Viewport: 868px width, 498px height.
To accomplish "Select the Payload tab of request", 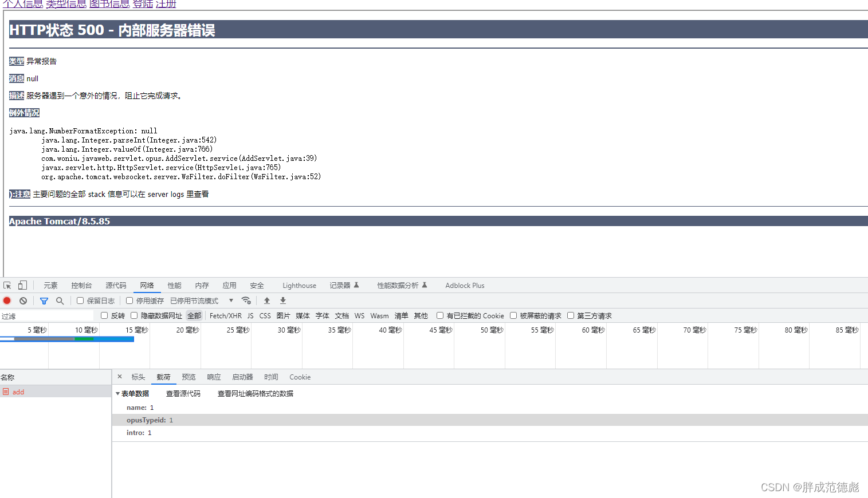I will tap(163, 377).
